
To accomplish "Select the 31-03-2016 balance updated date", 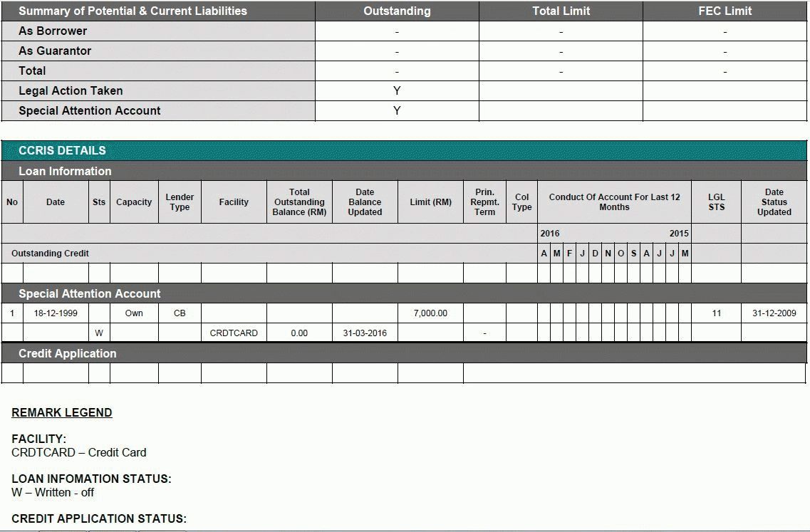I will 365,333.
